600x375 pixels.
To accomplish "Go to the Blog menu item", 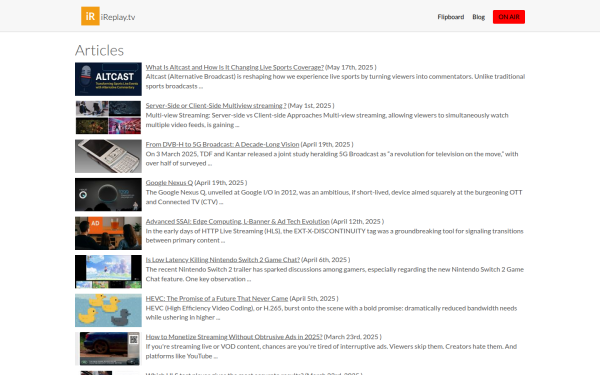I will (478, 17).
